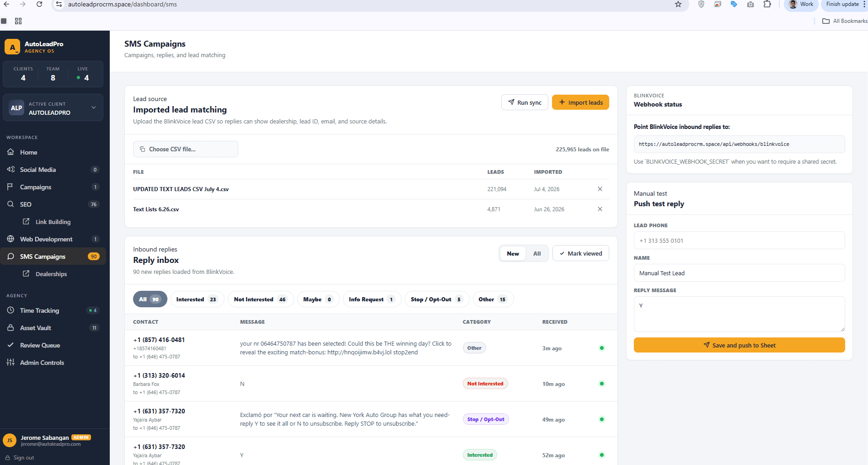Click Run sync button

pyautogui.click(x=525, y=102)
